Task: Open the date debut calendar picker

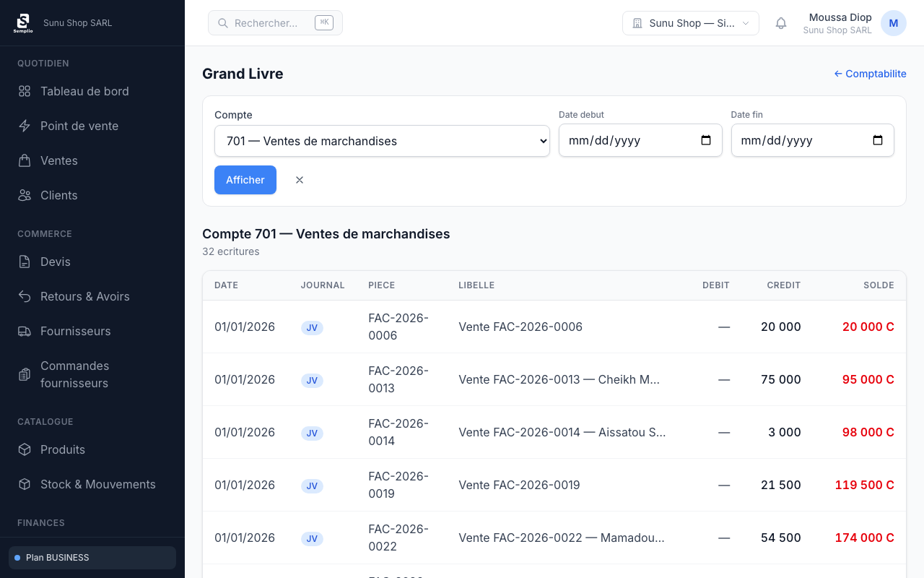Action: [706, 141]
